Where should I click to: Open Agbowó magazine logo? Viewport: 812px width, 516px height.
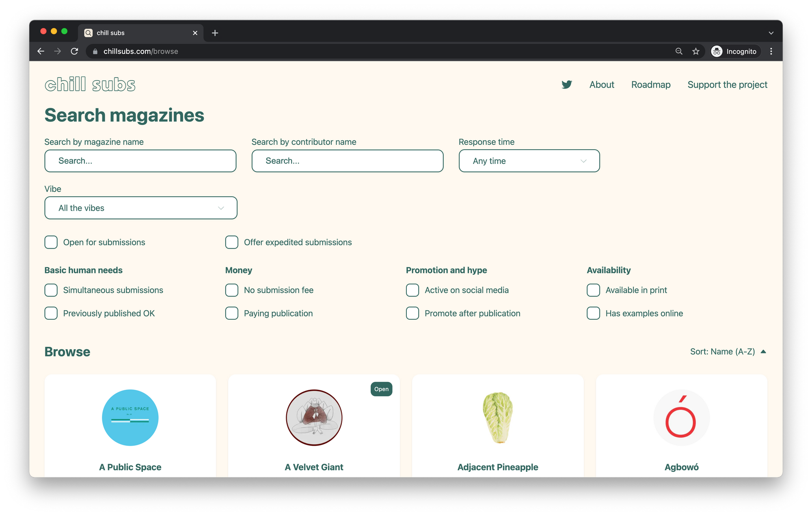[x=681, y=418]
